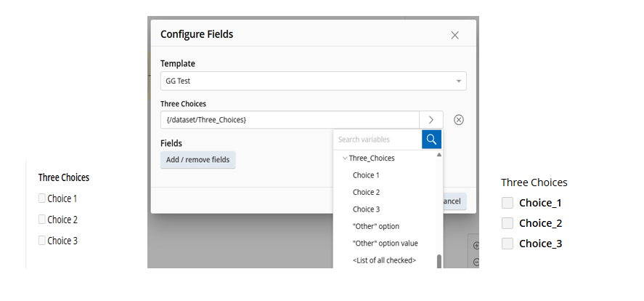Open the variable picker chevron arrow

pyautogui.click(x=431, y=120)
